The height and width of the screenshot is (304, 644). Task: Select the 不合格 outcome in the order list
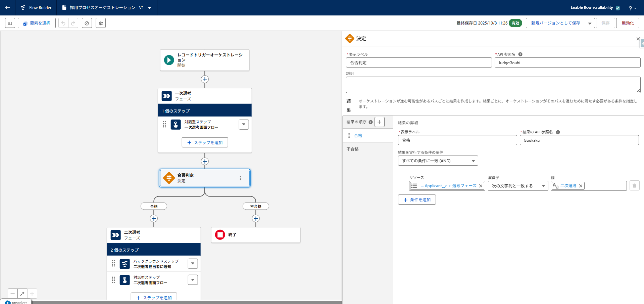353,149
